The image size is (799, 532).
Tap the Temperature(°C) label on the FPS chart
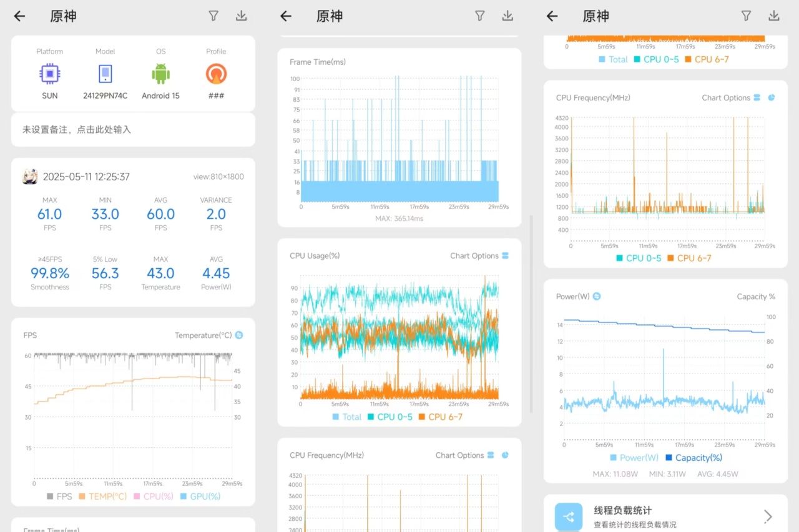pyautogui.click(x=203, y=336)
